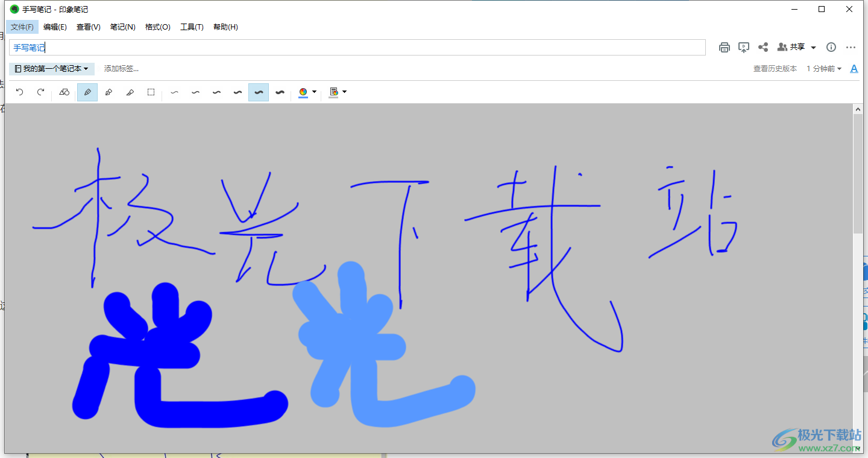
Task: Pick the highlighted fifth stroke width
Action: (x=259, y=92)
